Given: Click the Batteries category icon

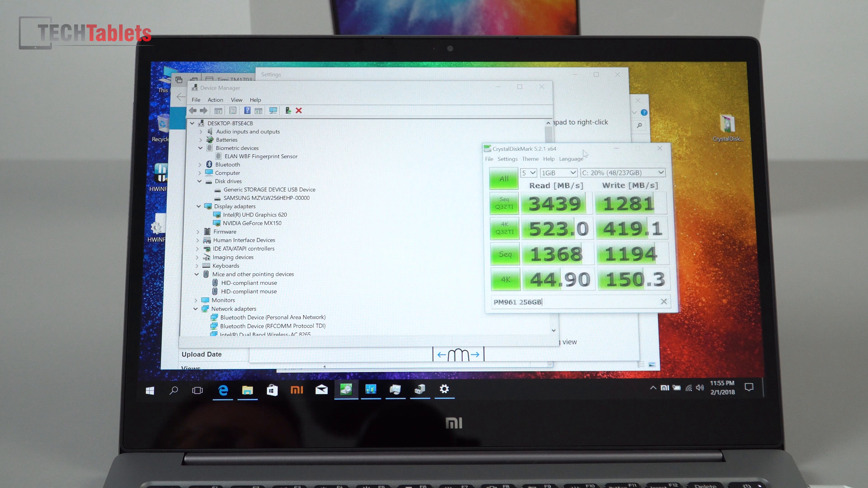Looking at the screenshot, I should click(x=210, y=139).
